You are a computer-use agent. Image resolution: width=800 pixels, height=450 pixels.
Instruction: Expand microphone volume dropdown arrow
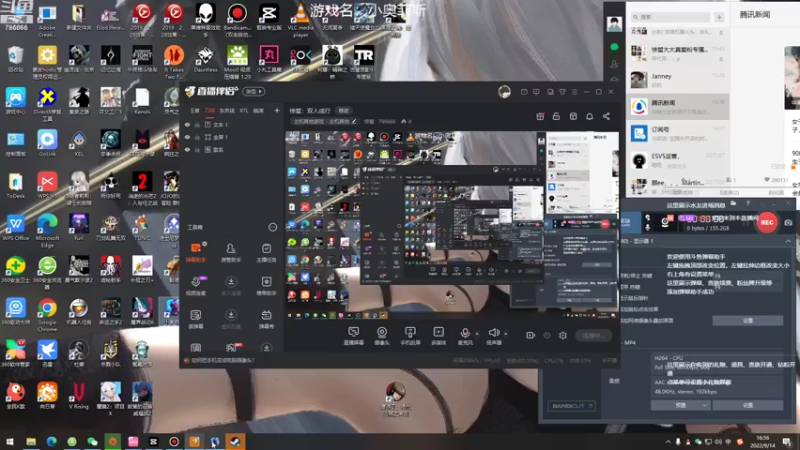[x=477, y=334]
